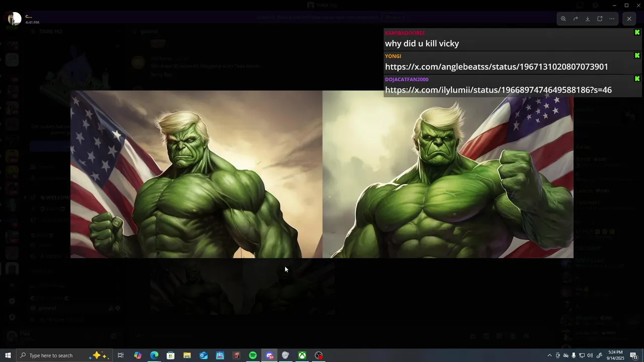Screen dimensions: 644x362
Task: Open the x.com/anglebeatss status link
Action: [x=497, y=66]
